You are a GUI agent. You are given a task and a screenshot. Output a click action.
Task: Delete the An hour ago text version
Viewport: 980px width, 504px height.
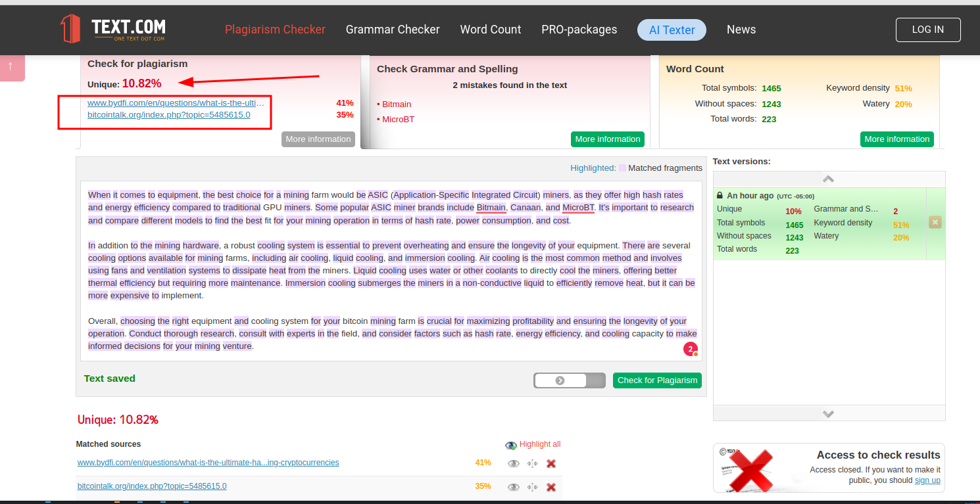[x=935, y=223]
